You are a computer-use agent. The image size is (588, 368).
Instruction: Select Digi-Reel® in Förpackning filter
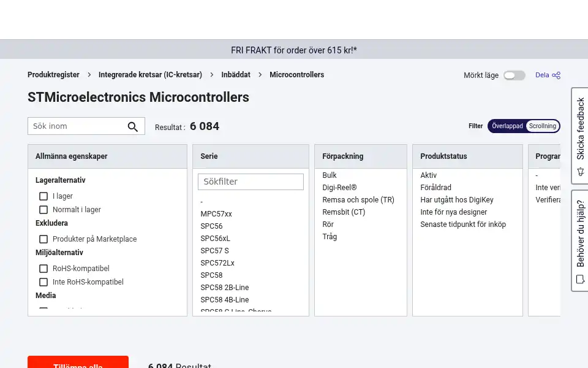pyautogui.click(x=339, y=188)
